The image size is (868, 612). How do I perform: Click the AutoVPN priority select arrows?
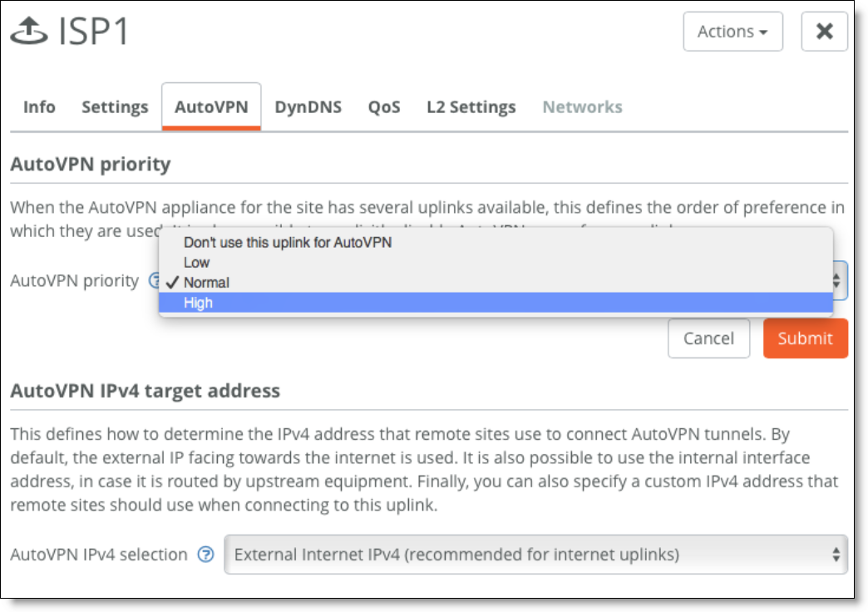[837, 281]
